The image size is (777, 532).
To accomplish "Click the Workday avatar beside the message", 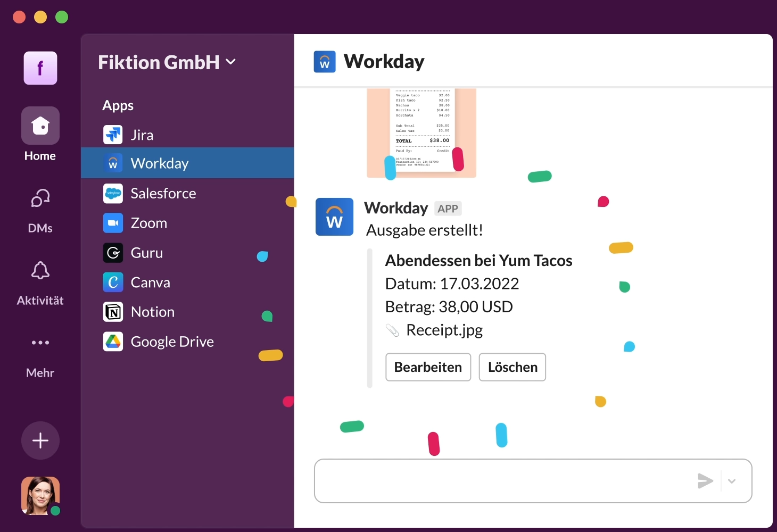I will click(334, 217).
